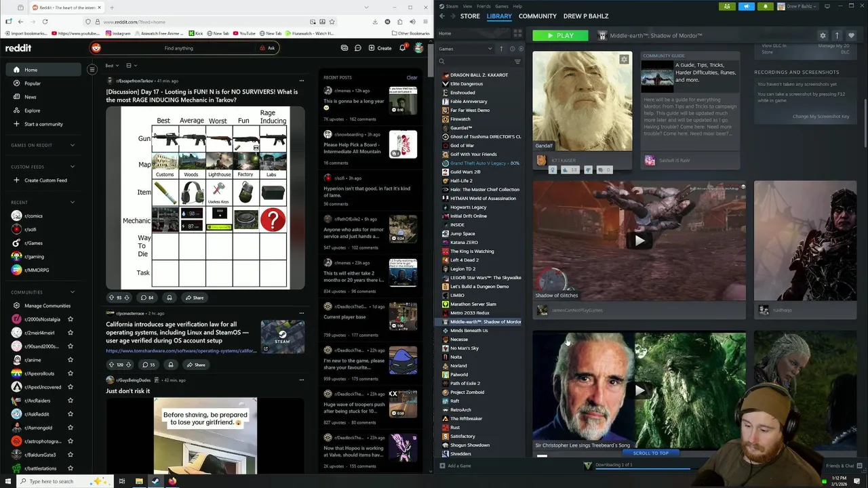Open the Best sort dropdown on Reddit
The image size is (868, 488).
(112, 66)
